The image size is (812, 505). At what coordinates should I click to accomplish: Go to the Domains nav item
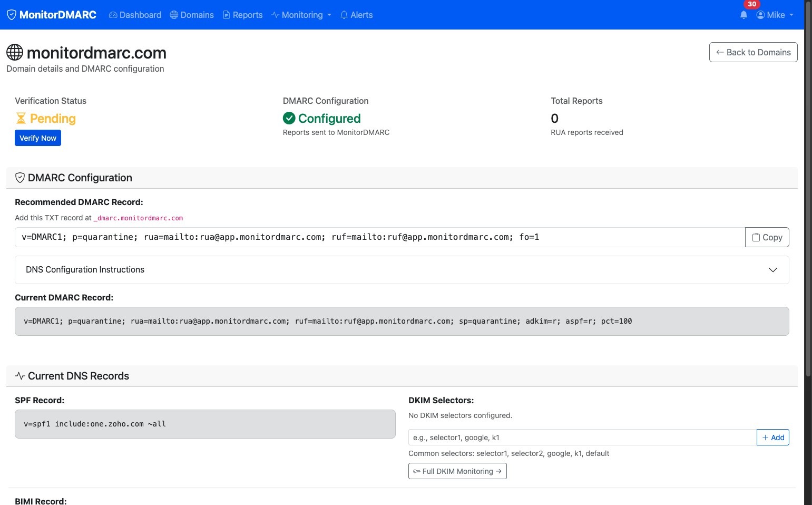192,15
